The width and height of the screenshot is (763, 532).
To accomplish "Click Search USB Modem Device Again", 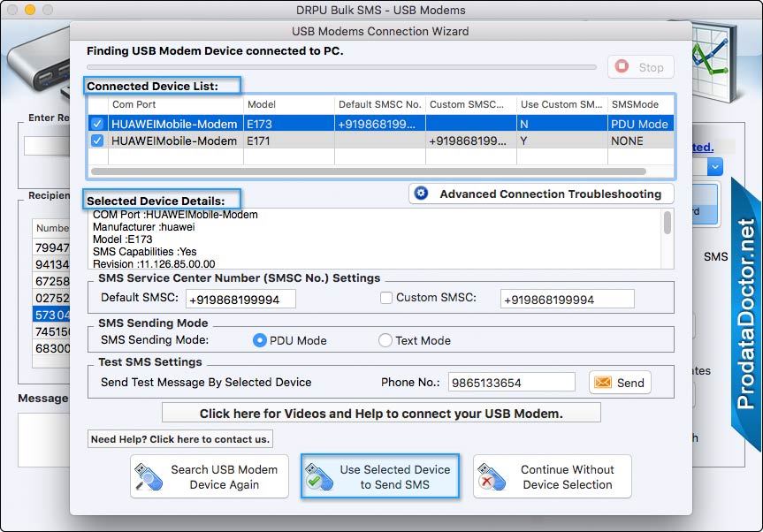I will [x=210, y=476].
